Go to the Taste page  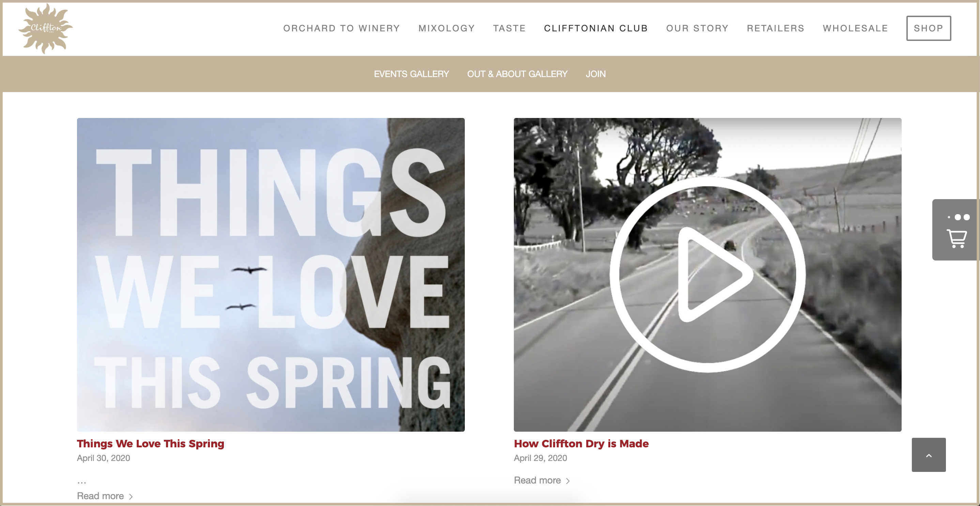coord(509,28)
